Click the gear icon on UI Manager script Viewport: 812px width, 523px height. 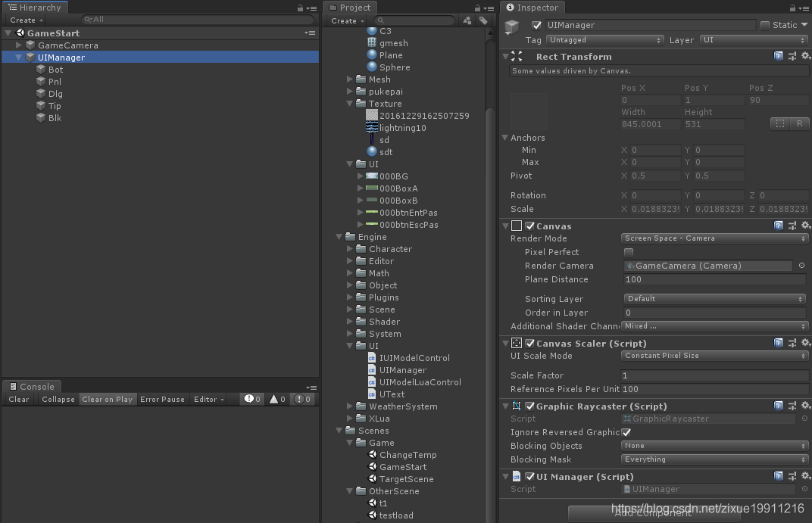tap(806, 476)
